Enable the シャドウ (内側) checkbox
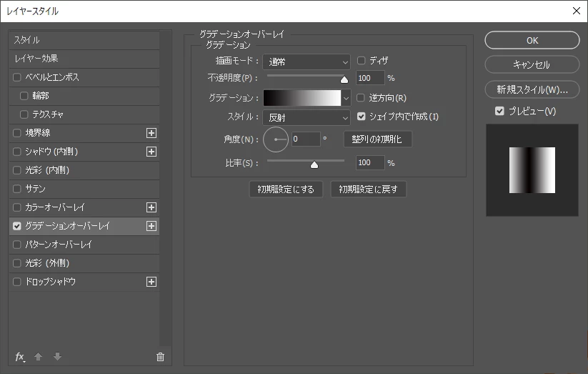The width and height of the screenshot is (588, 374). (17, 152)
